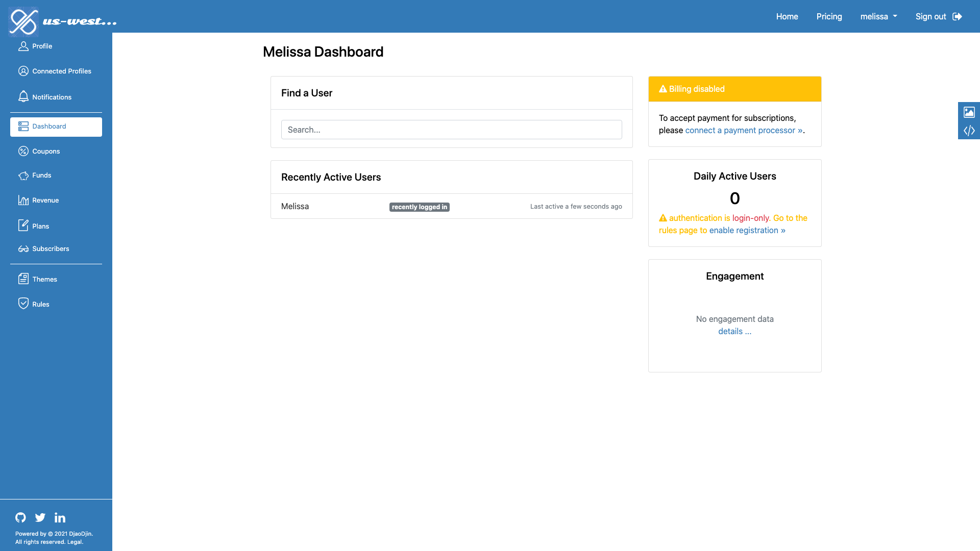
Task: Follow 'connect a payment processor' link
Action: [x=744, y=131]
